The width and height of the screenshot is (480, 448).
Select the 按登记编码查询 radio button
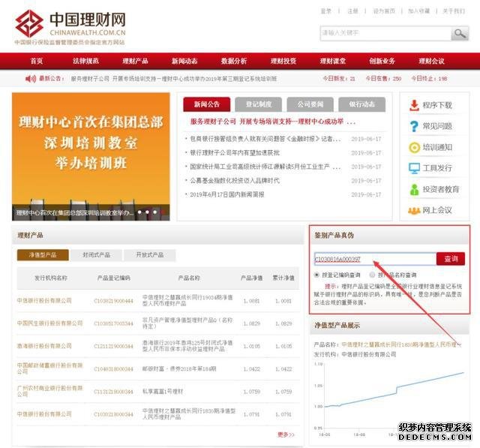point(316,275)
